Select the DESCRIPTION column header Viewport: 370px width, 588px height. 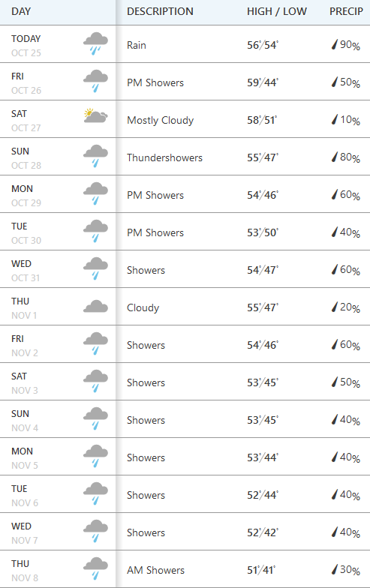coord(160,11)
